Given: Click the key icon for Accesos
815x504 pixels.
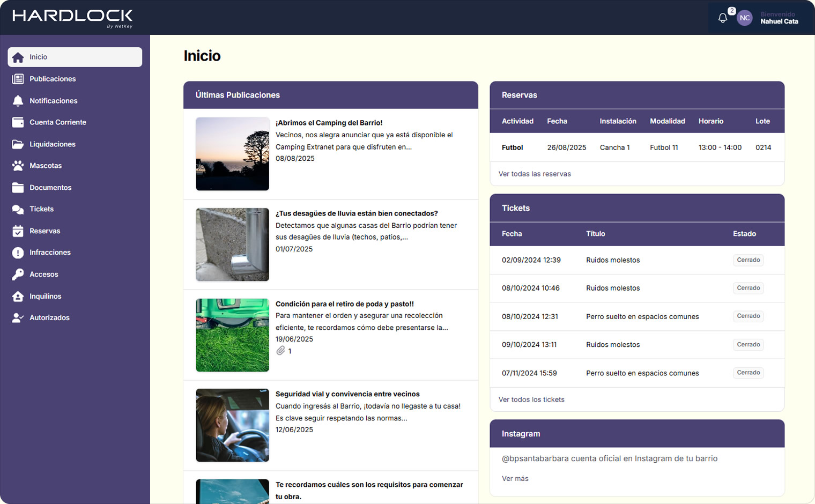Looking at the screenshot, I should click(x=18, y=275).
